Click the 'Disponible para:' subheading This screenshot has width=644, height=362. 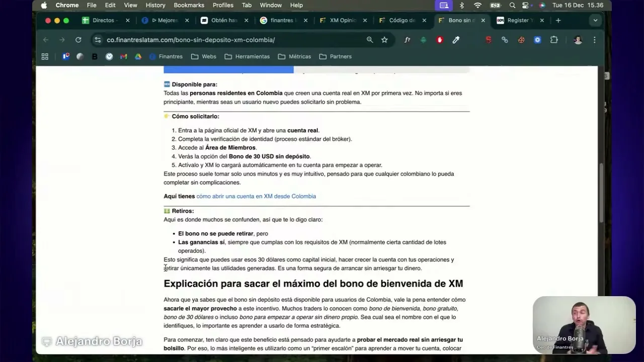(194, 84)
